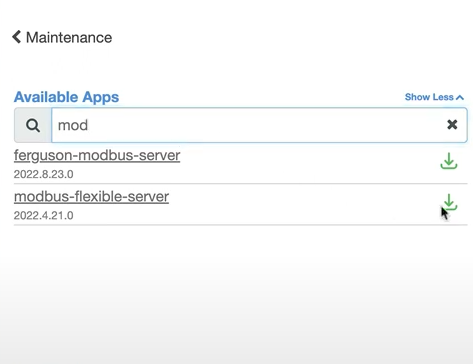Download ferguson-modbus-server with its green icon
This screenshot has width=473, height=364.
coord(449,161)
